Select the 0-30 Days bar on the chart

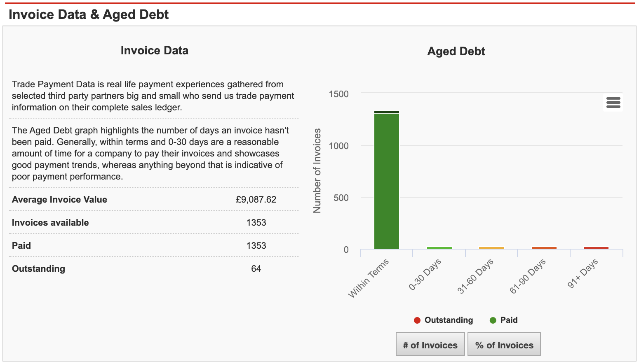pyautogui.click(x=439, y=247)
